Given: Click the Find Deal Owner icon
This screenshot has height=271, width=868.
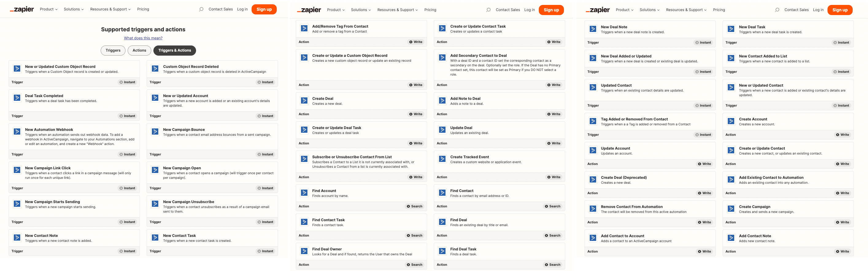Looking at the screenshot, I should tap(304, 251).
